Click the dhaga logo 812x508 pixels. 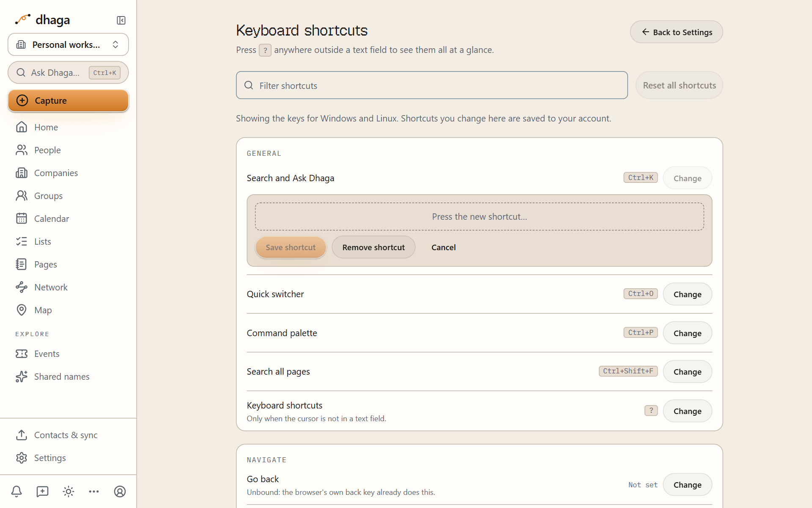(42, 20)
